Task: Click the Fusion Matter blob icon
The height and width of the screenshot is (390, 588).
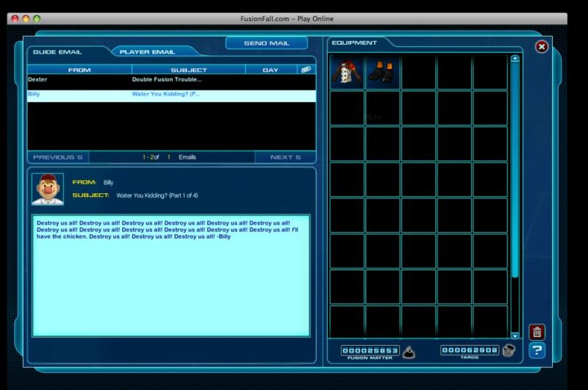Action: pos(409,352)
